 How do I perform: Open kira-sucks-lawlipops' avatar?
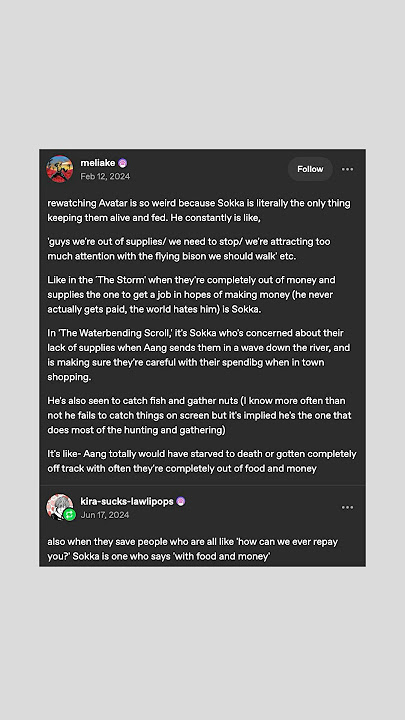point(60,507)
